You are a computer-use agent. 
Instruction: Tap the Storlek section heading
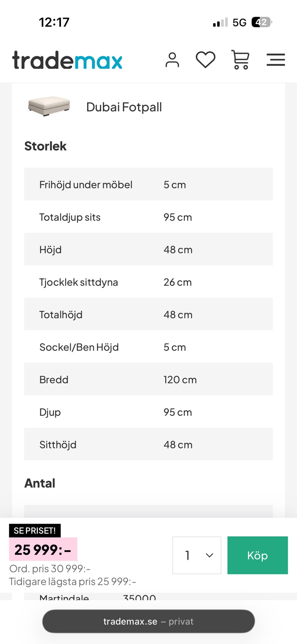coord(45,146)
